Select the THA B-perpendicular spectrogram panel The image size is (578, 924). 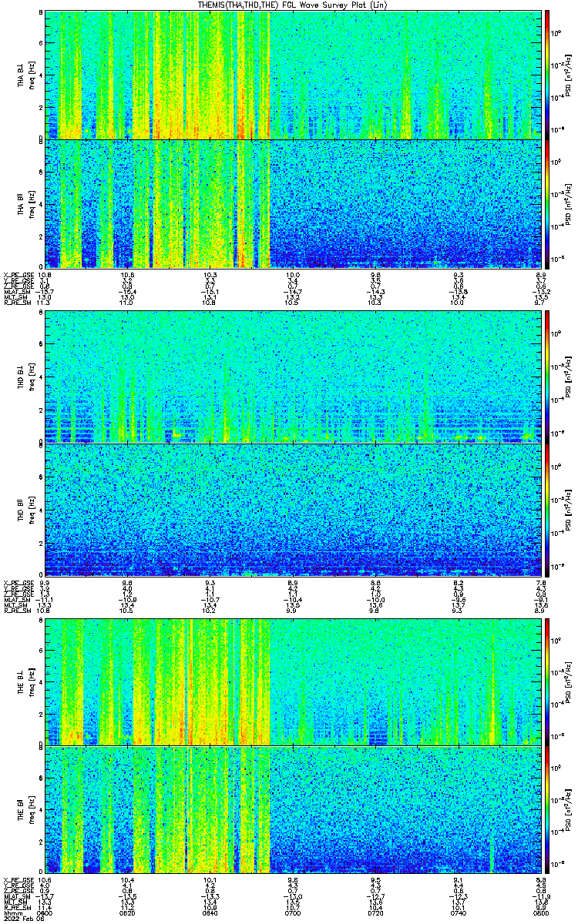tap(292, 75)
